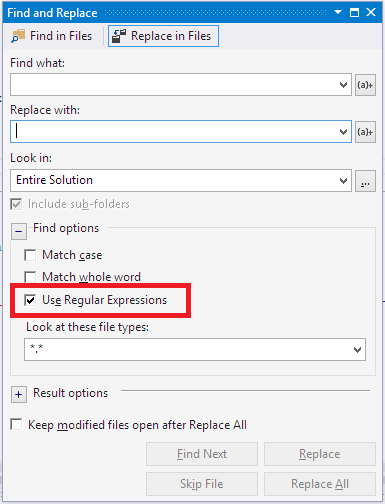
Task: Click the browse ellipsis button next to Look in
Action: click(365, 181)
